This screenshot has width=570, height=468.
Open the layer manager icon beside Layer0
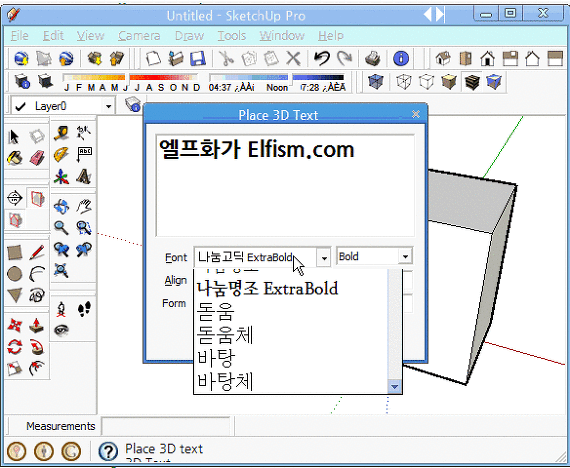tap(133, 105)
